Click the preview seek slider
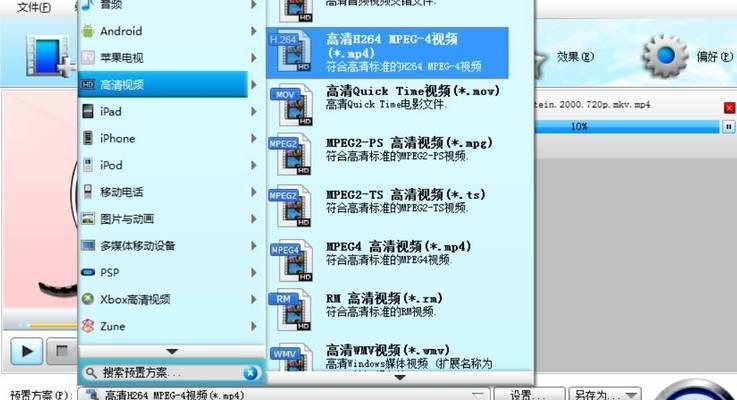 [46, 325]
